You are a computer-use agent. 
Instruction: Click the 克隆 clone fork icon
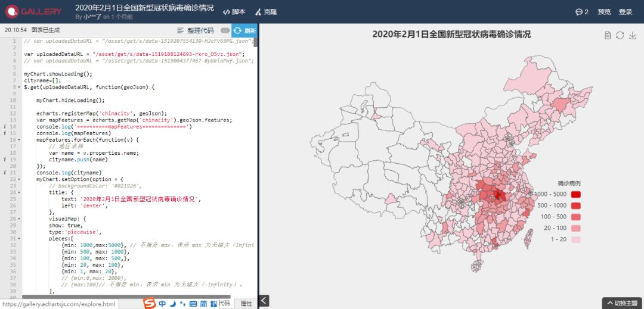(x=258, y=12)
